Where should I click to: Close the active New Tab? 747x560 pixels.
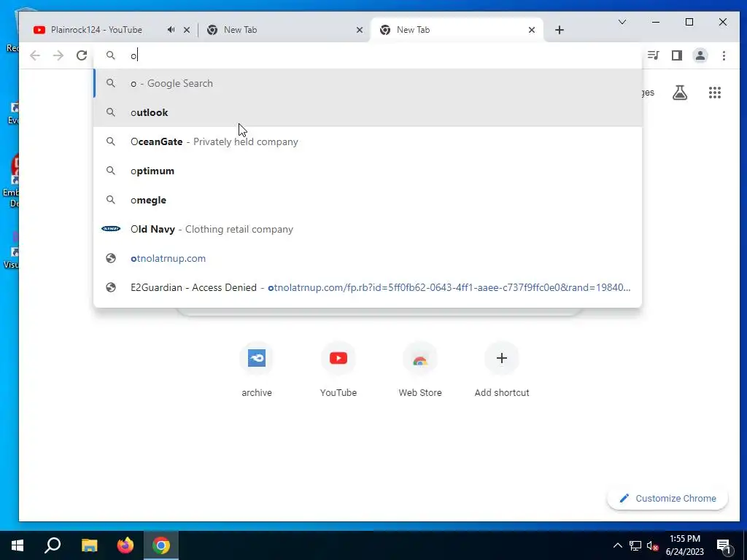pyautogui.click(x=532, y=29)
